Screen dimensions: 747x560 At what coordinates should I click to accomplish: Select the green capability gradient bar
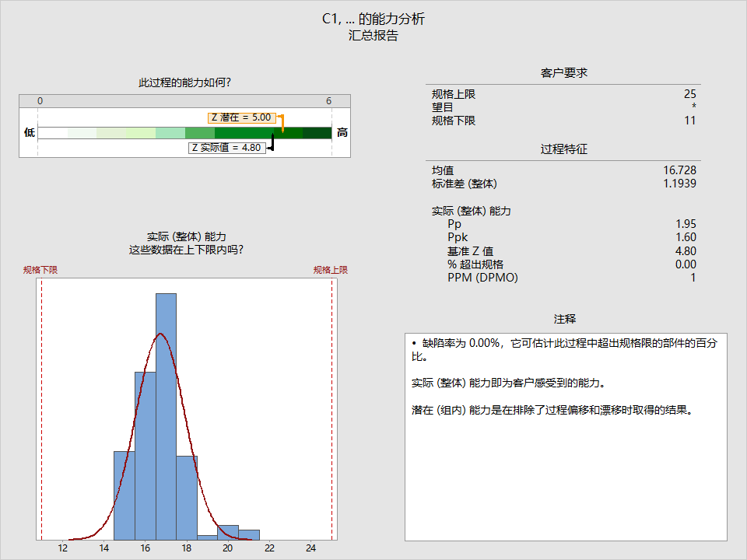(187, 132)
